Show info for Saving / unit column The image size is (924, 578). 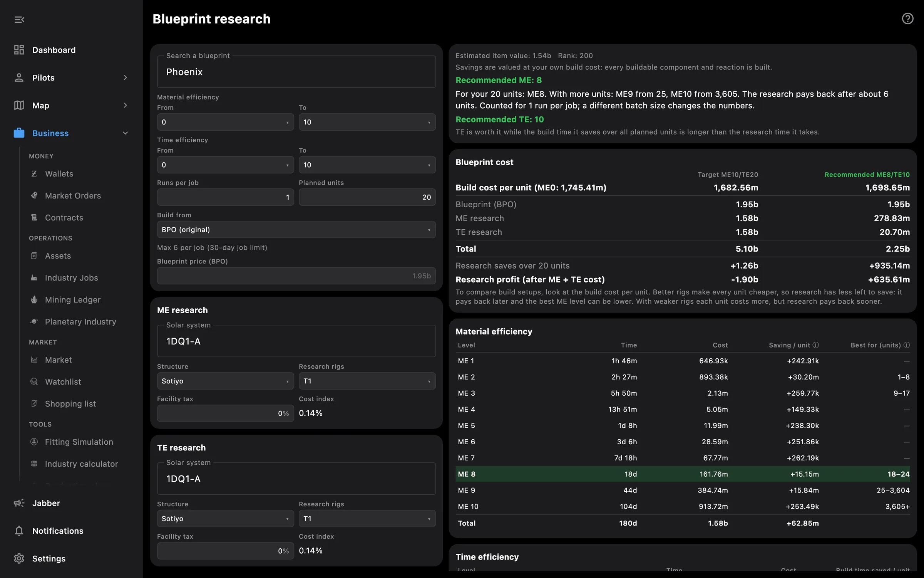pos(816,345)
